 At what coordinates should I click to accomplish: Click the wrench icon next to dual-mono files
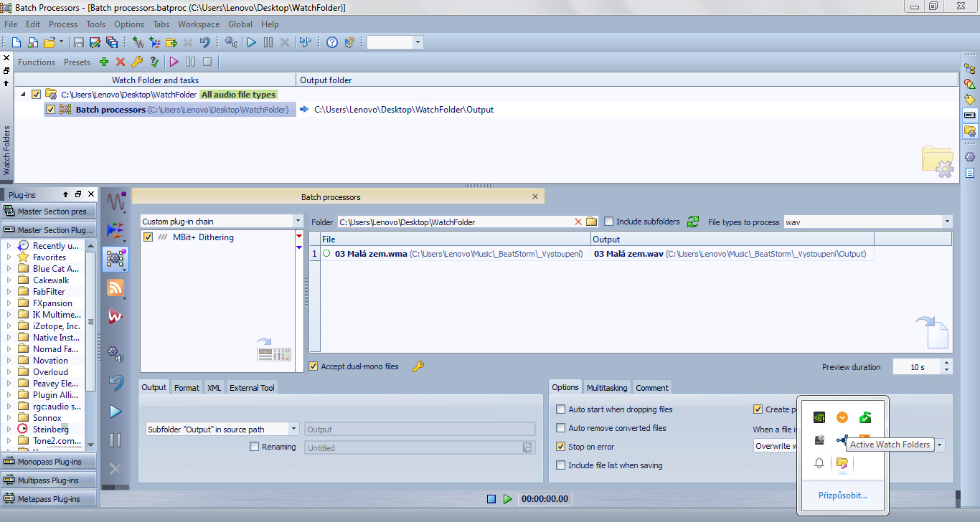418,366
